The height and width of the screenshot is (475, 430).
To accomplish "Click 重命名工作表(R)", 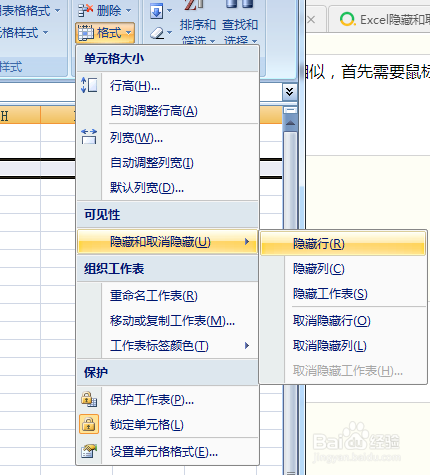I will click(x=168, y=296).
